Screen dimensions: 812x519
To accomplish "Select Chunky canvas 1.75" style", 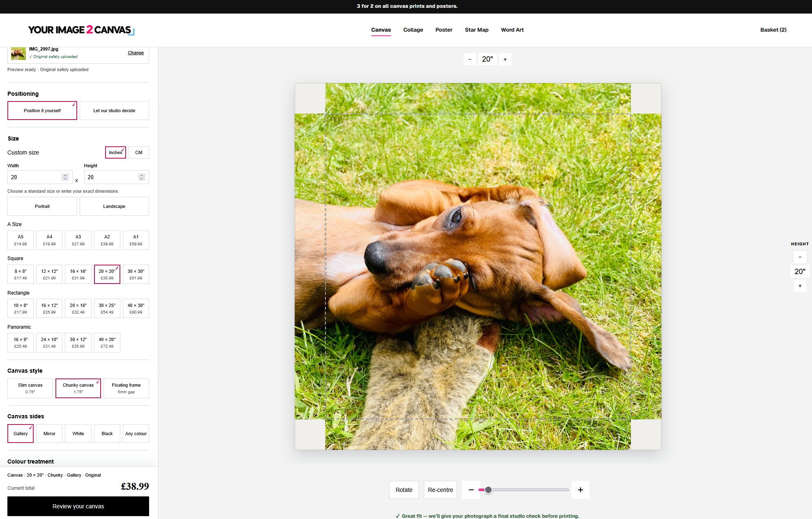I will [78, 388].
